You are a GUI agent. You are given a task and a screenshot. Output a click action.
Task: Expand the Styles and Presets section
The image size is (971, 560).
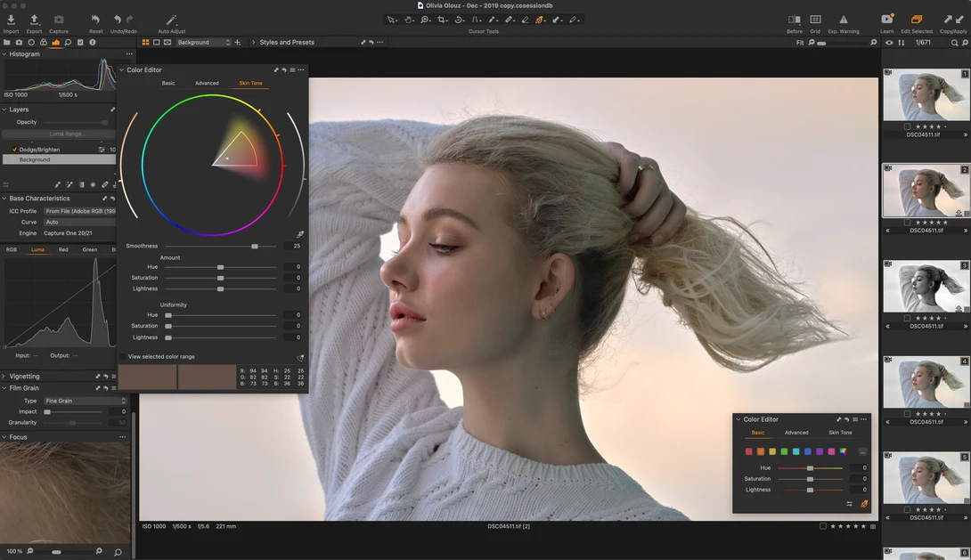click(x=253, y=43)
